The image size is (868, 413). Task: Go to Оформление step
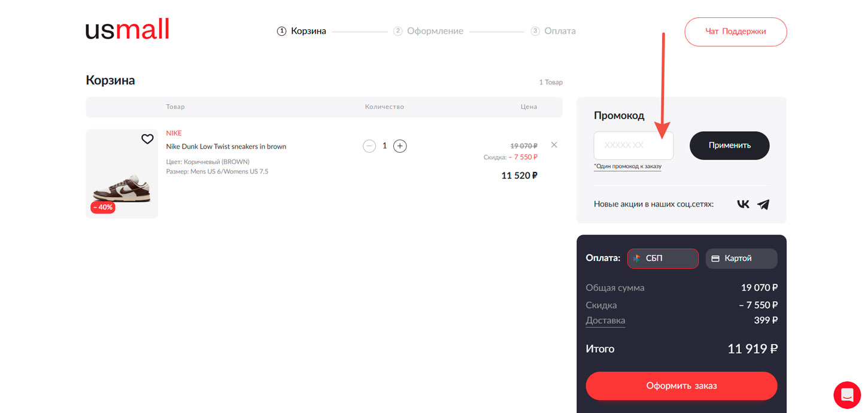point(429,31)
